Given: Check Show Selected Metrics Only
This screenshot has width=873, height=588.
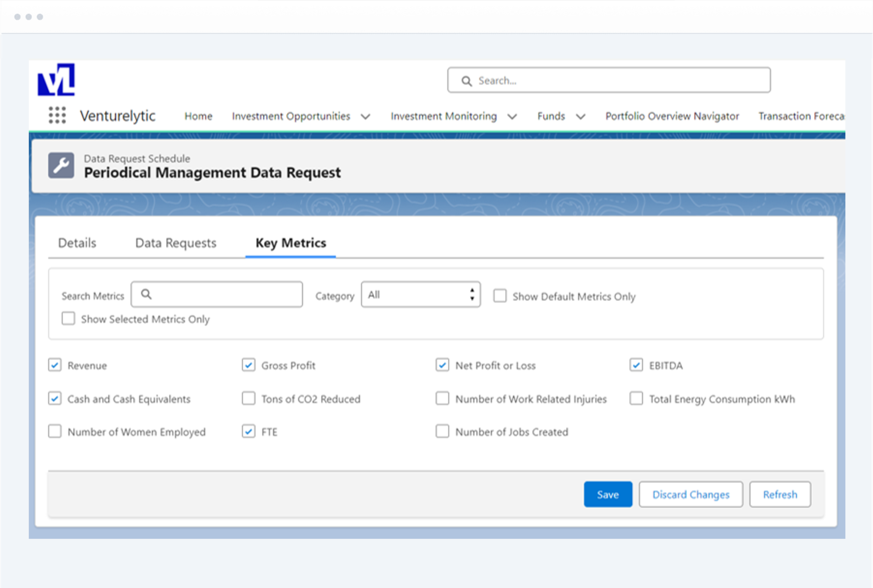Looking at the screenshot, I should tap(68, 318).
